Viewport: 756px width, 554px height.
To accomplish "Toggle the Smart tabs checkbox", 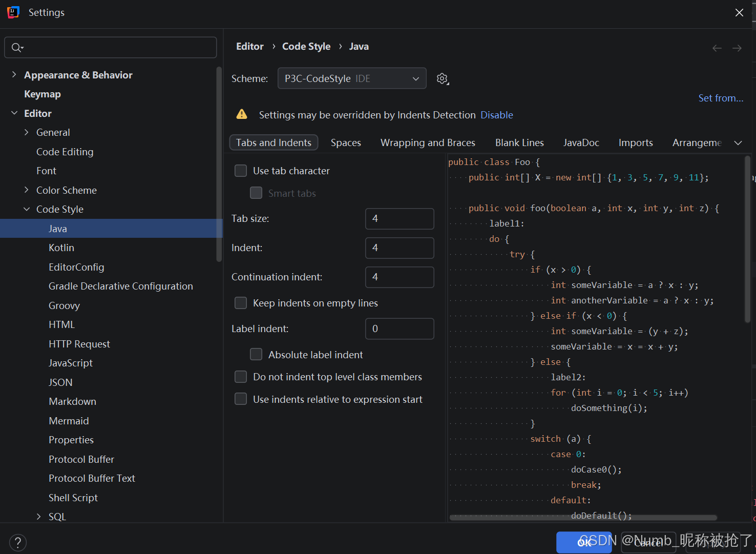I will 256,193.
